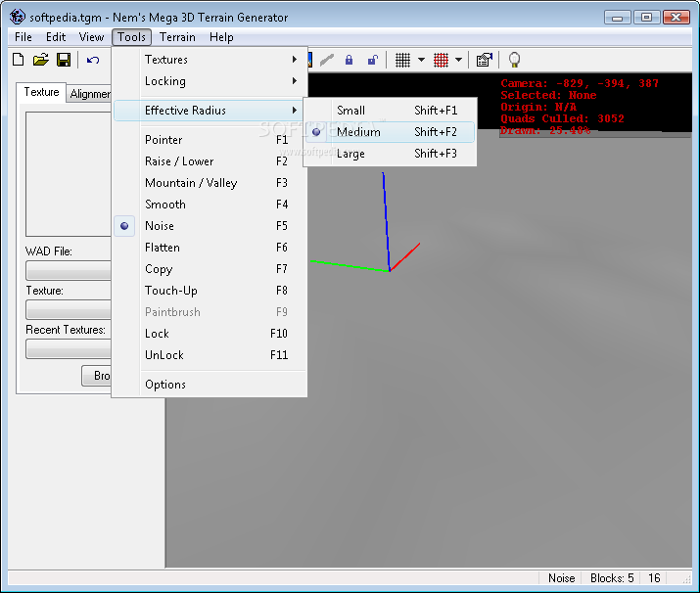Open Options from Tools menu
This screenshot has height=593, width=700.
pos(210,385)
